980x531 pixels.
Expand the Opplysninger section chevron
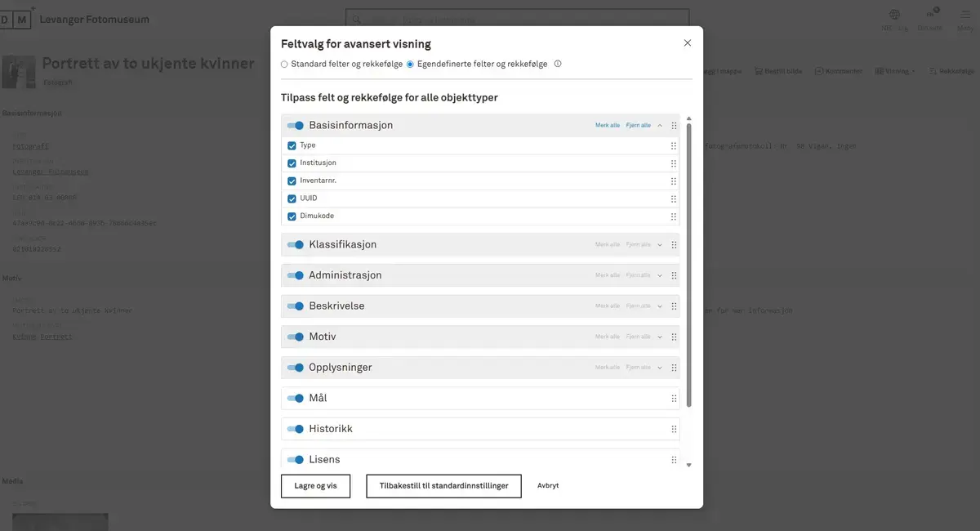(660, 368)
